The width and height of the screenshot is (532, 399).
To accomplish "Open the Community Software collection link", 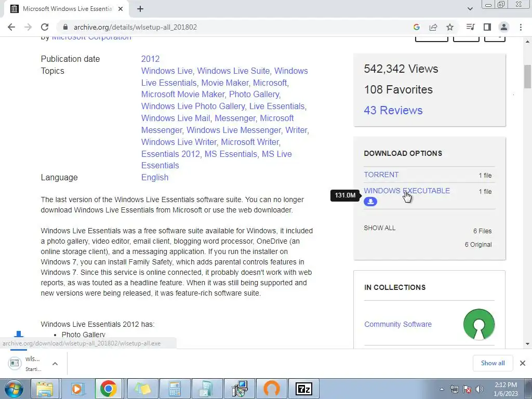I will [398, 324].
